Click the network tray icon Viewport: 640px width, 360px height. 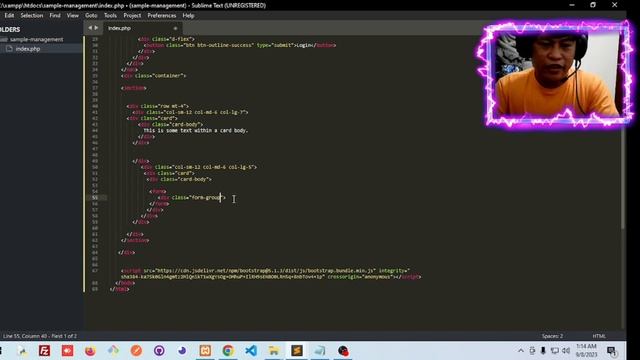(554, 351)
